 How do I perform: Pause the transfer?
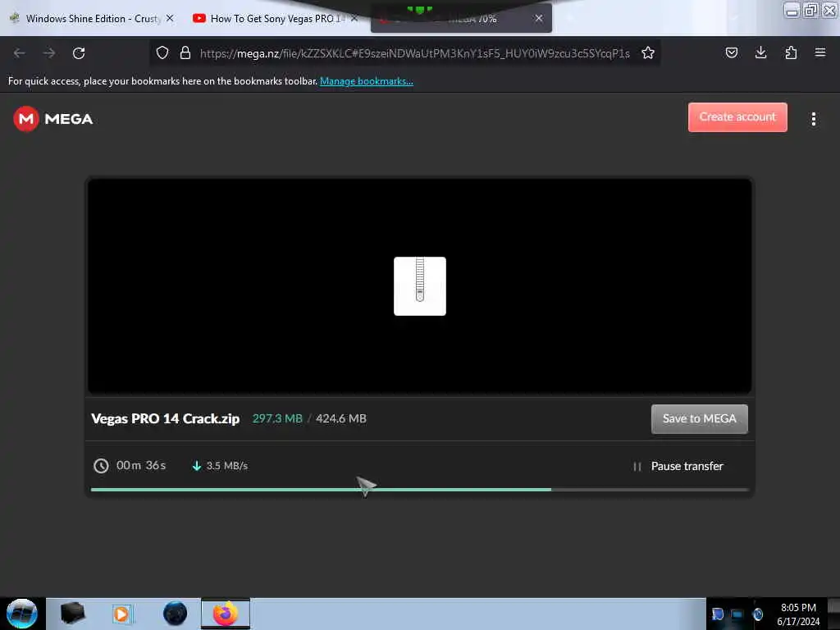(678, 466)
